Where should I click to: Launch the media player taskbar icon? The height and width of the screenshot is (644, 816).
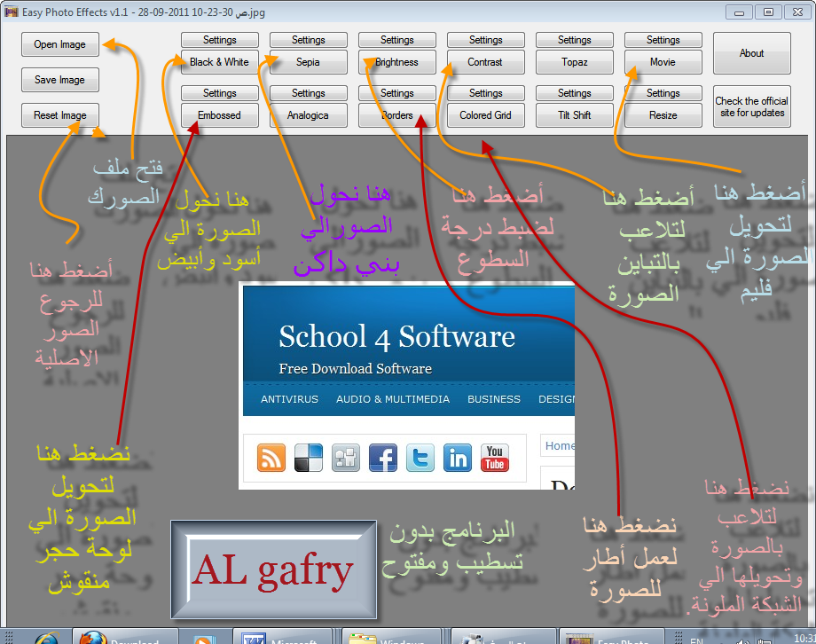(204, 639)
